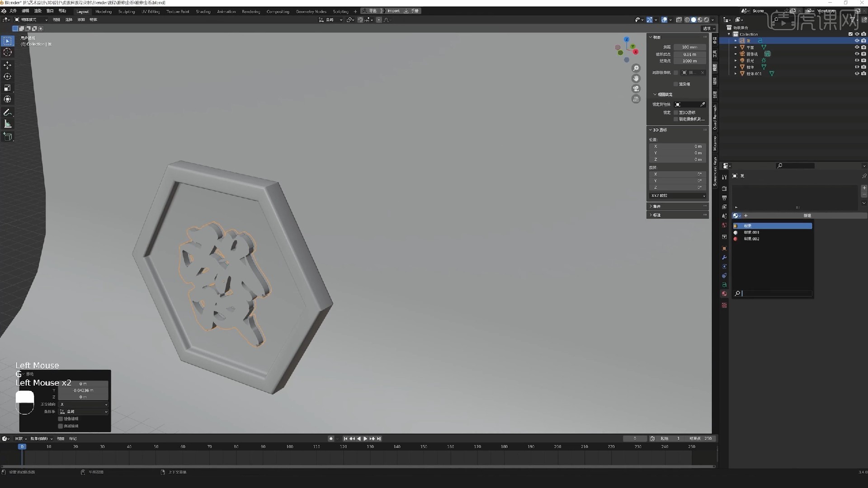Viewport: 868px width, 488px height.
Task: Select the Add Cube tool
Action: [7, 136]
